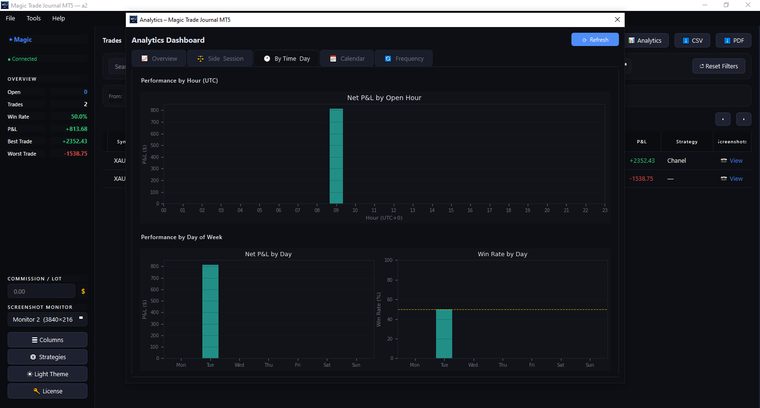
Task: Minimize the Magic Trade Journal main window
Action: (x=705, y=5)
